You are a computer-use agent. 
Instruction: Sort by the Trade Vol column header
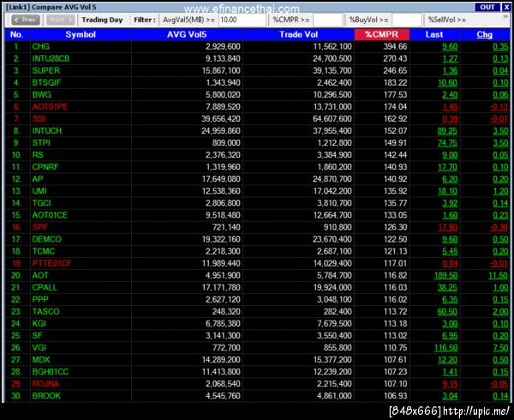298,34
